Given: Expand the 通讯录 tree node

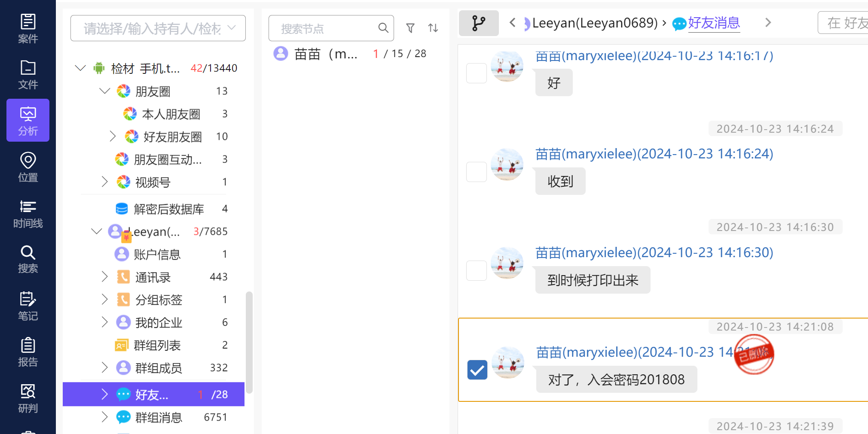Looking at the screenshot, I should point(104,277).
